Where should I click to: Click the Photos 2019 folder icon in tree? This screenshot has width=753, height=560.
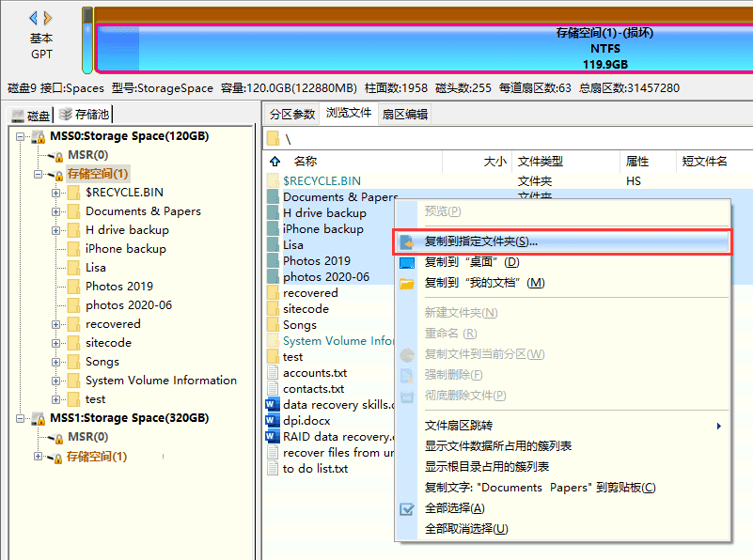(x=74, y=286)
